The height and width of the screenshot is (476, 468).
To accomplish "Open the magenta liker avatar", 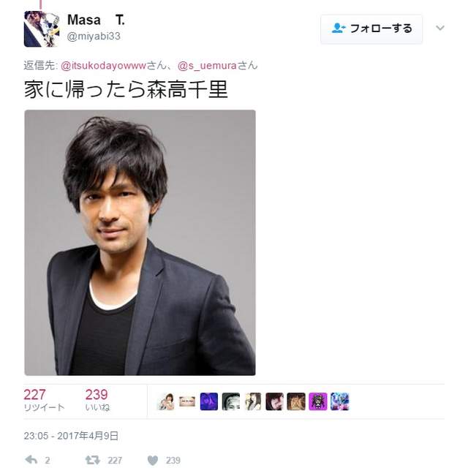I will 318,401.
